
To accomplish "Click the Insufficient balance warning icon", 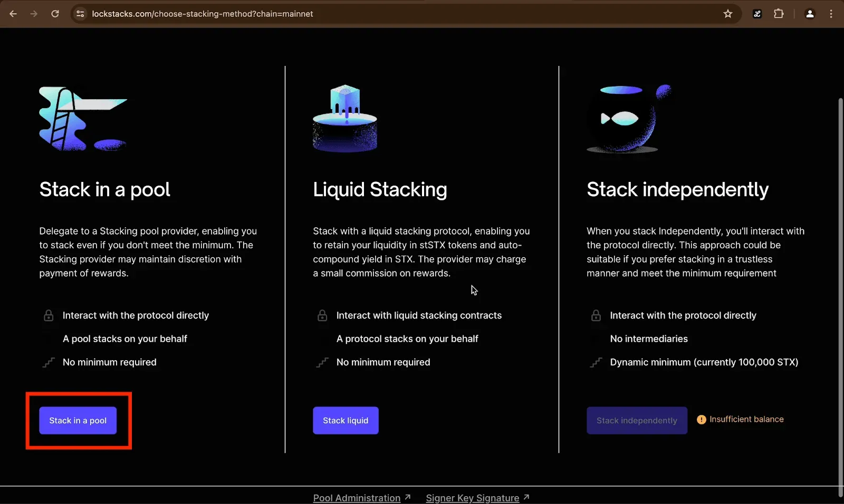I will click(701, 420).
